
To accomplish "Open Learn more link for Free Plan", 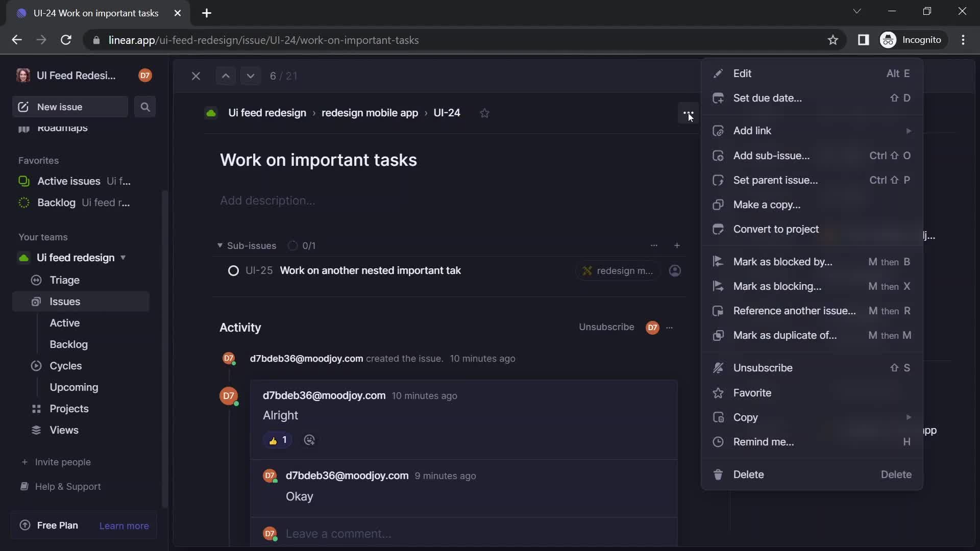I will [124, 525].
